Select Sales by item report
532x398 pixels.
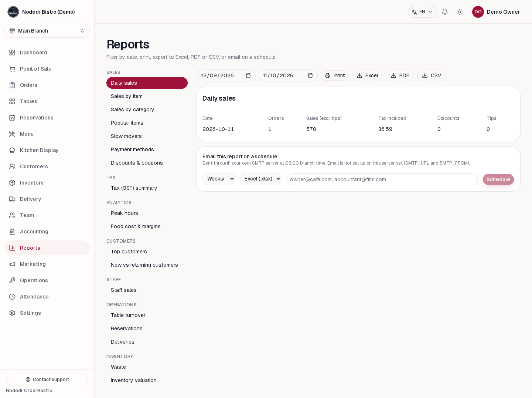coord(147,96)
